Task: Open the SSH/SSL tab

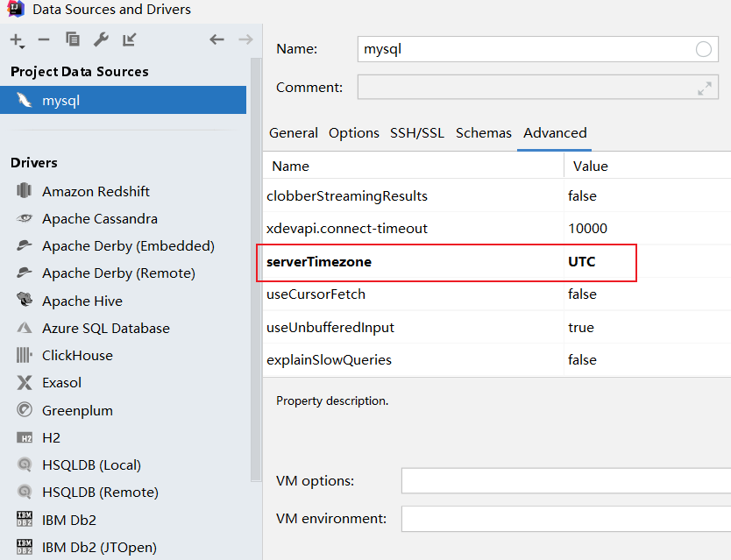Action: click(417, 133)
